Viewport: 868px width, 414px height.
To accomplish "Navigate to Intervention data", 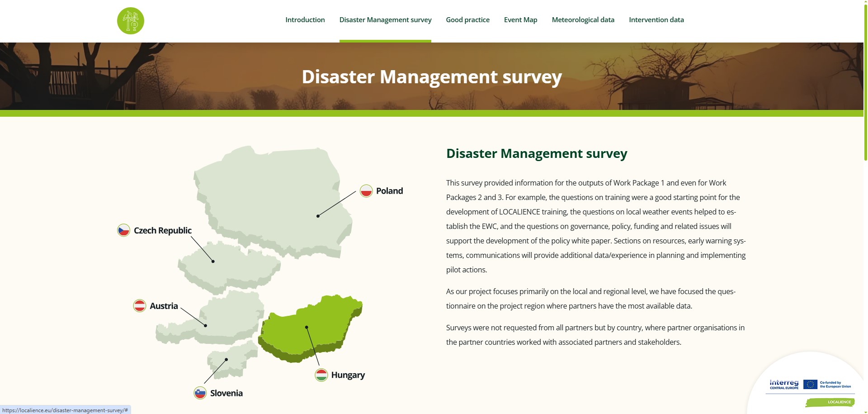I will [x=656, y=20].
